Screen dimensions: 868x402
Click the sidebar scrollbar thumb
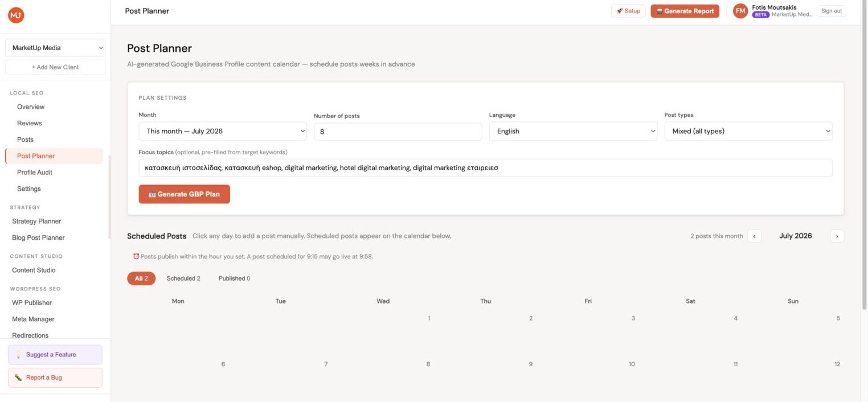[x=109, y=197]
